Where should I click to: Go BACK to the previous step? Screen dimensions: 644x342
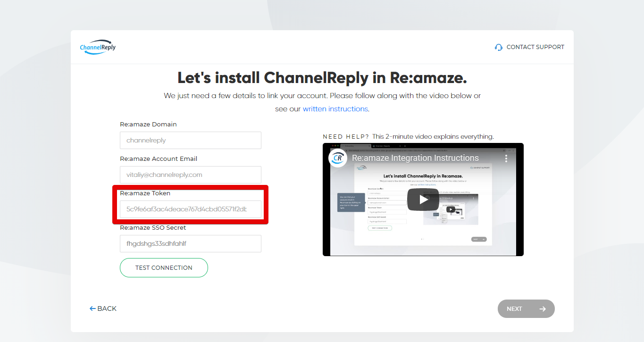103,309
